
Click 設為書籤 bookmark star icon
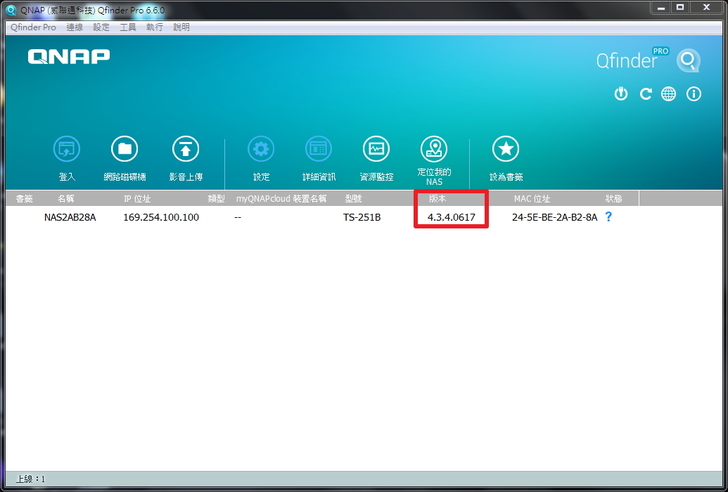pos(505,150)
